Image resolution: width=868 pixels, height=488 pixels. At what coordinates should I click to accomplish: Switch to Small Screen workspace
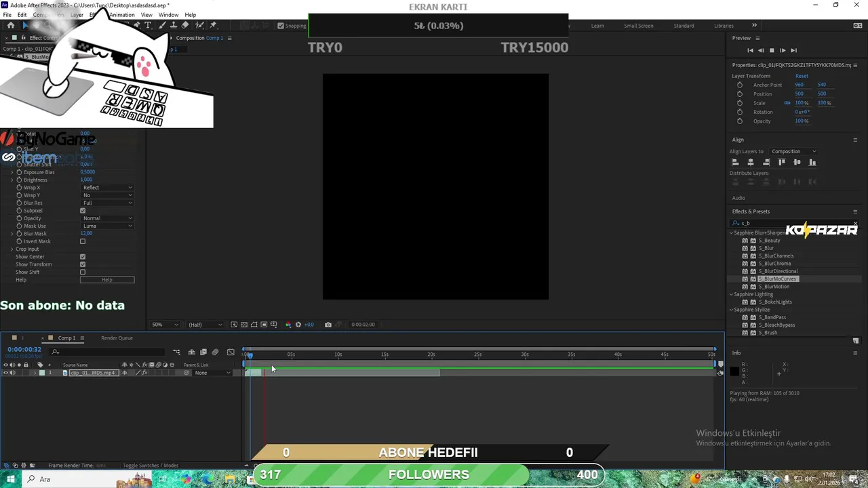click(639, 26)
